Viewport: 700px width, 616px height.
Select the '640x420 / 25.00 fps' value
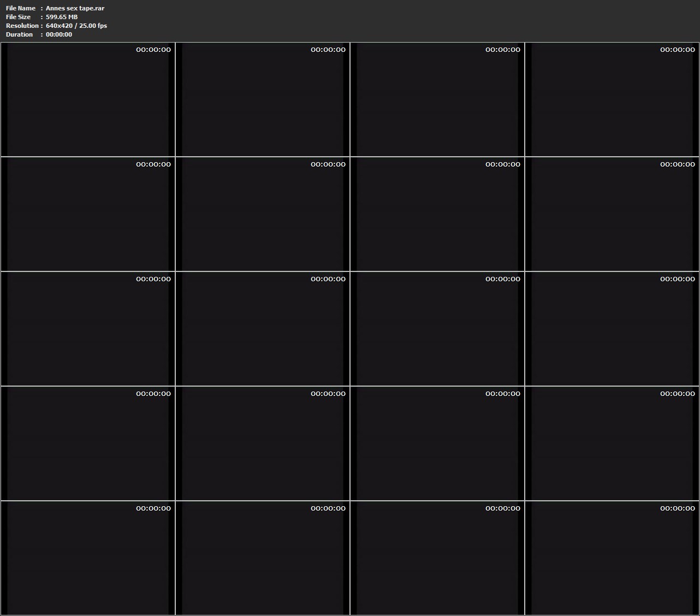[x=76, y=26]
